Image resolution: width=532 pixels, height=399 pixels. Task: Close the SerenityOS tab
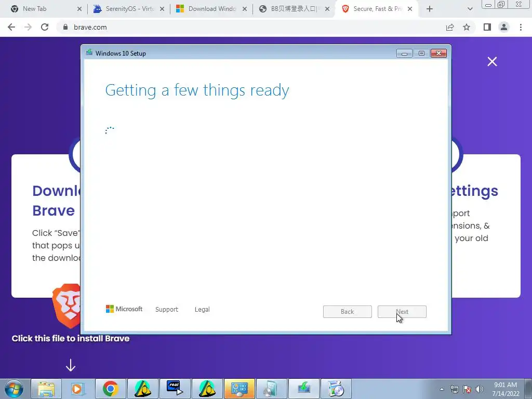[162, 9]
